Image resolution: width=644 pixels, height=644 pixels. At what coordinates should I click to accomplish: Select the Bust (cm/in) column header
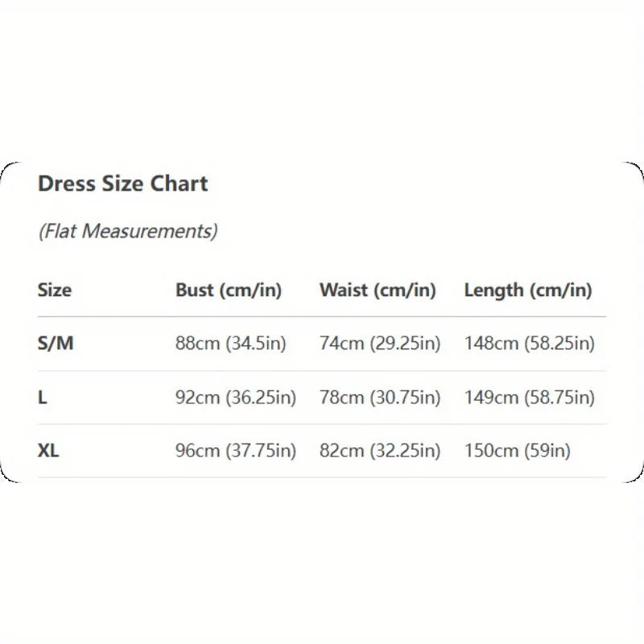tap(229, 291)
